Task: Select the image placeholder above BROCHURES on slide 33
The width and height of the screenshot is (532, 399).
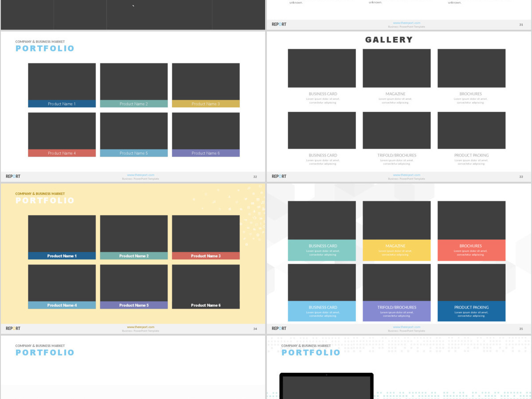Action: [x=471, y=68]
